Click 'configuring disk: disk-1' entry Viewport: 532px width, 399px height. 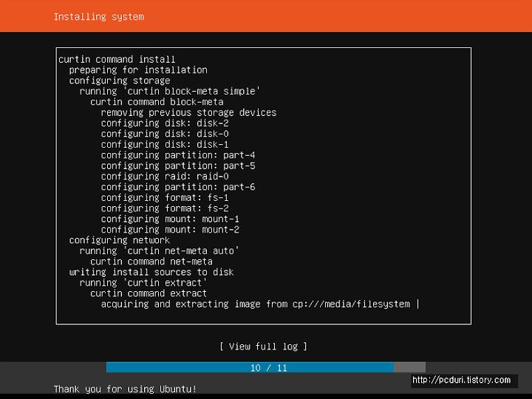point(165,145)
